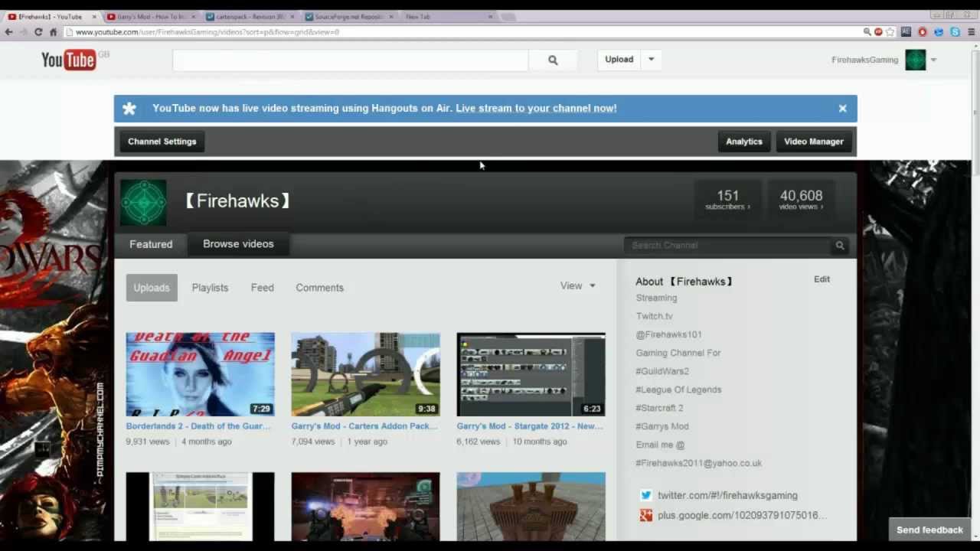Click the red flame extension icon
The image size is (980, 551).
click(923, 32)
